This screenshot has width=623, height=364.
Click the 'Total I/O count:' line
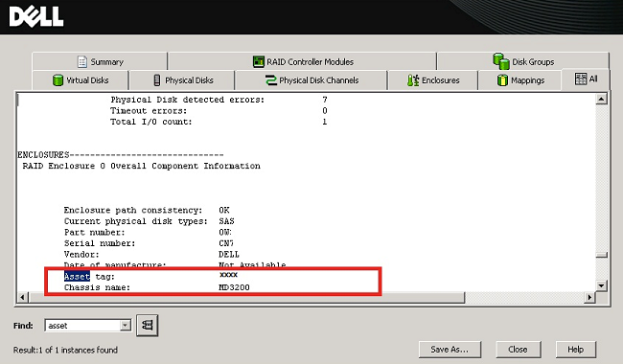pyautogui.click(x=219, y=122)
